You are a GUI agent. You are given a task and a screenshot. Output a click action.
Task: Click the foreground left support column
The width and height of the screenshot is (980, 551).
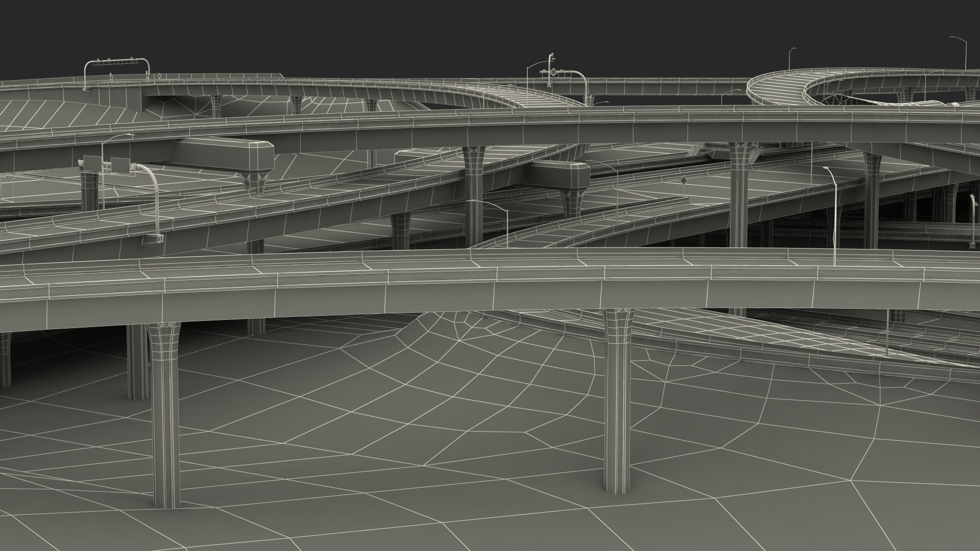point(166,408)
